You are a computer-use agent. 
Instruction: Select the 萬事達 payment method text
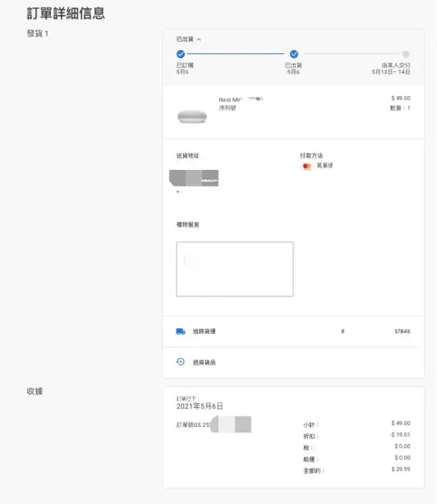(324, 166)
